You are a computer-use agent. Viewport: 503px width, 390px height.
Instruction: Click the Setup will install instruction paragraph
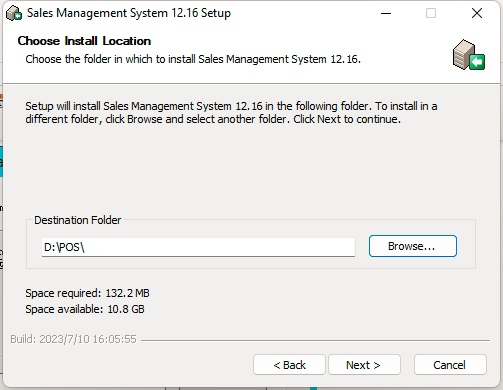[231, 113]
